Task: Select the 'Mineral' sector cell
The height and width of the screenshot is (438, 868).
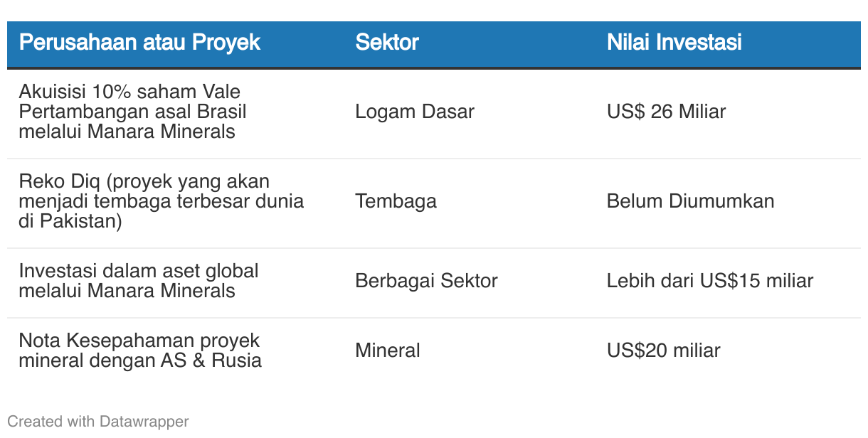Action: point(388,351)
